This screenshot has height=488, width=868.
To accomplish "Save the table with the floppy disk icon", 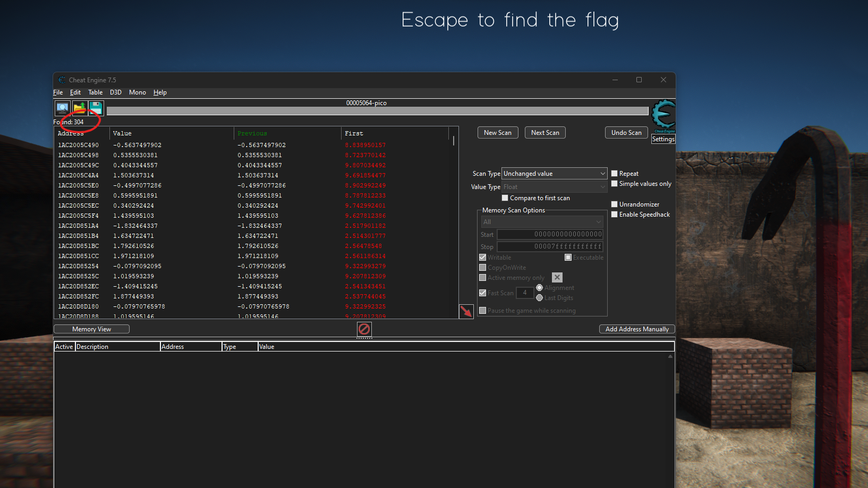I will 96,108.
